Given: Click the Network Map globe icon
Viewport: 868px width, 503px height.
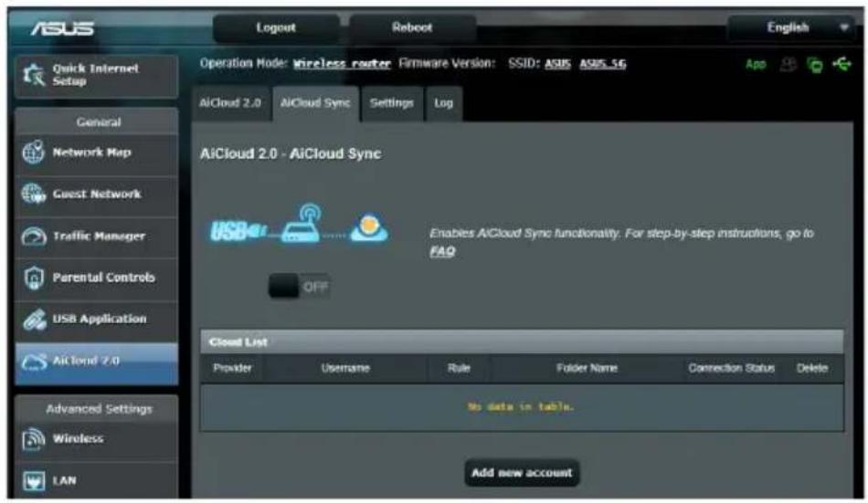Looking at the screenshot, I should [x=33, y=152].
